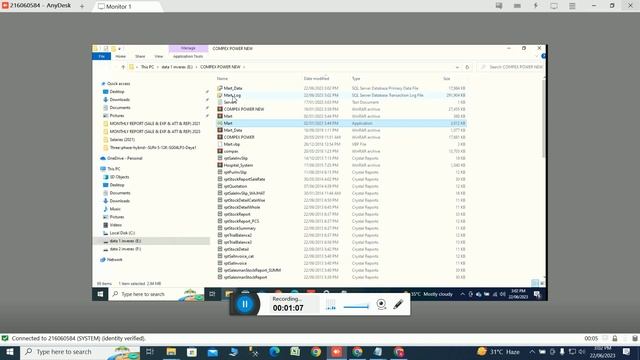
Task: Click This PC in the breadcrumb path
Action: point(147,67)
